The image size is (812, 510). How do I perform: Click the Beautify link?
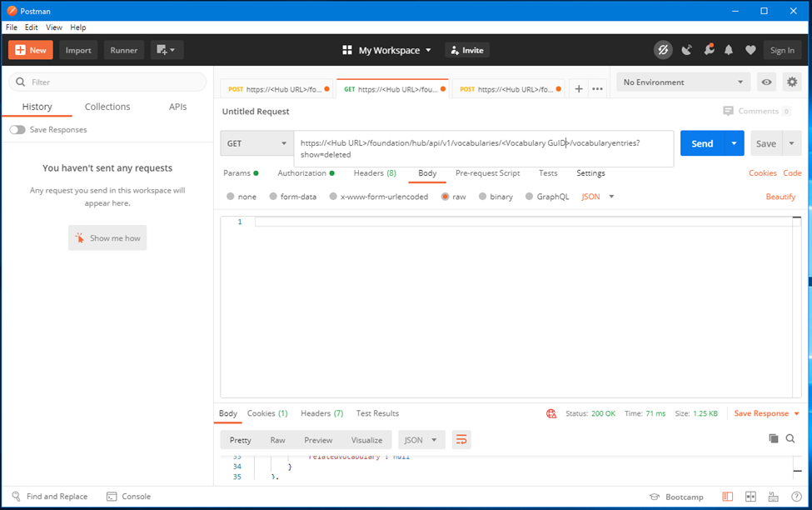point(780,197)
